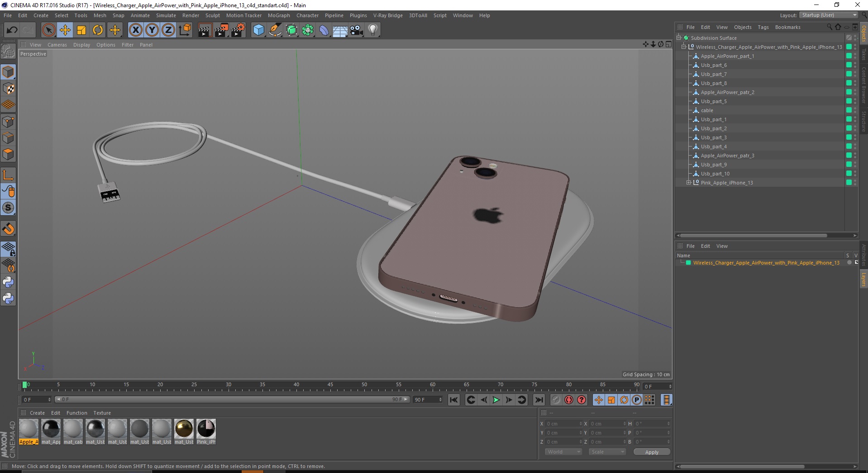The width and height of the screenshot is (868, 473).
Task: Switch to Model mode cube icon
Action: (x=8, y=72)
